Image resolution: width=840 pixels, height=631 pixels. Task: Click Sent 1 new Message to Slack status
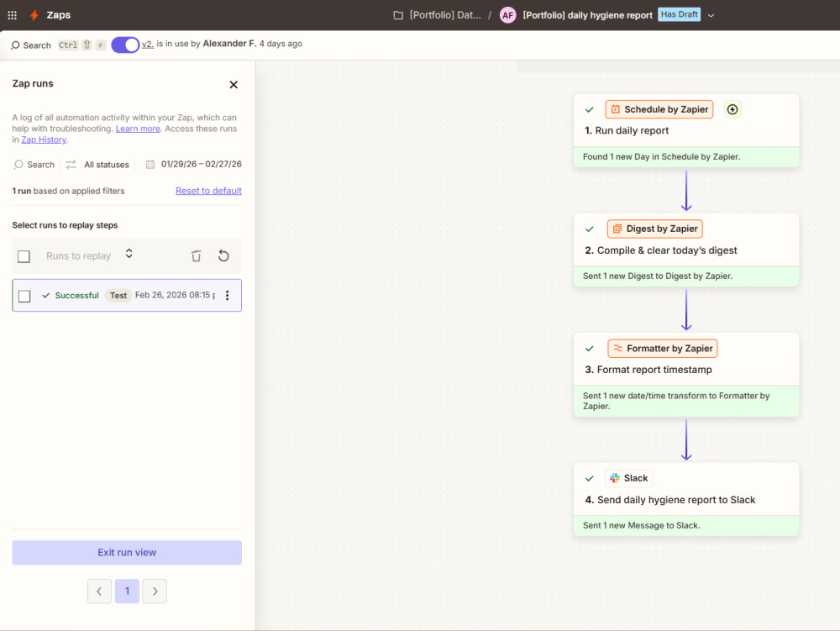[x=686, y=525]
